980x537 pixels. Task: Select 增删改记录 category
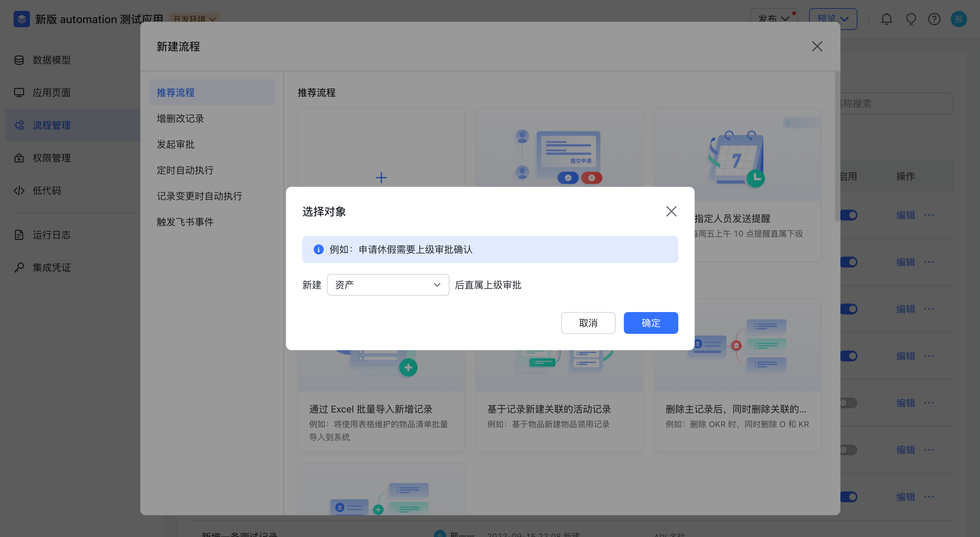(211, 118)
